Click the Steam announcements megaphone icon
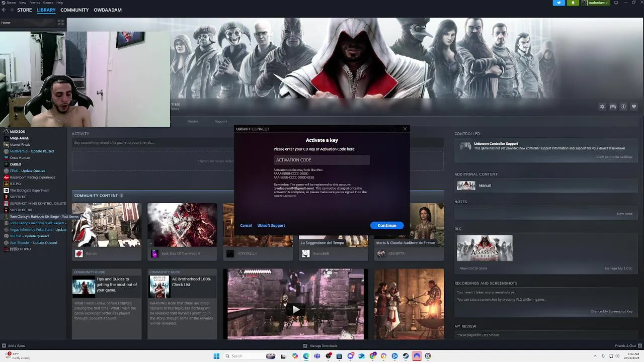The height and width of the screenshot is (362, 644). point(559,3)
